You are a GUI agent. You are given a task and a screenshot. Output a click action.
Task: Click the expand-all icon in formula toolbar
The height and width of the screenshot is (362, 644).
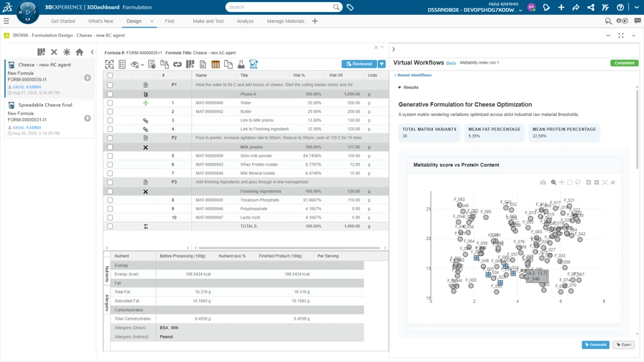(x=109, y=64)
